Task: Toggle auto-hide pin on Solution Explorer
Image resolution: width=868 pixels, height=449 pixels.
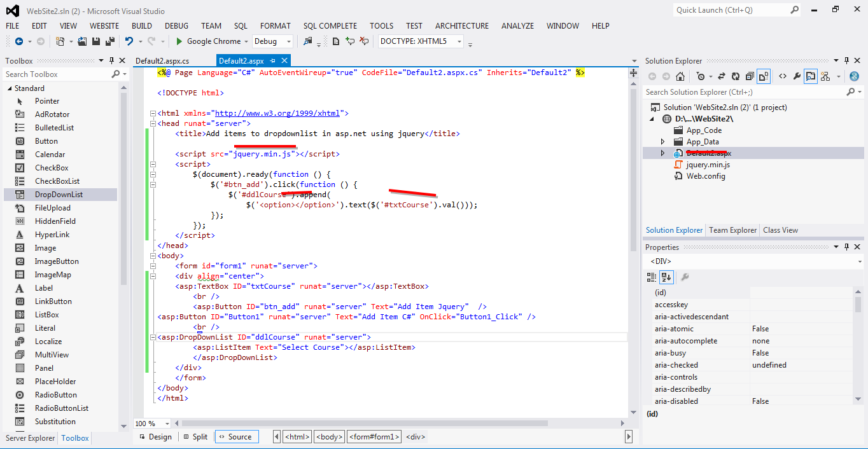Action: click(846, 61)
